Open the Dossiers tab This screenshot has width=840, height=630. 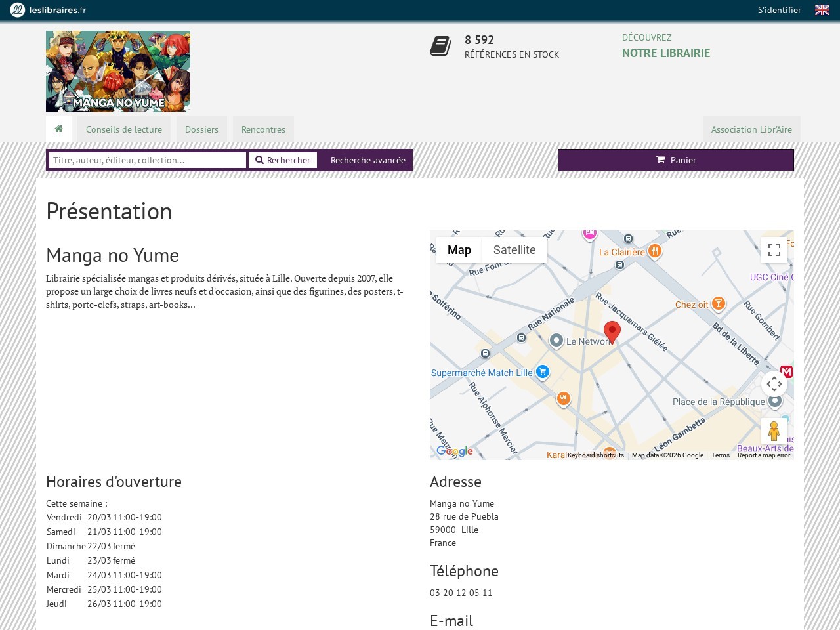click(x=201, y=129)
